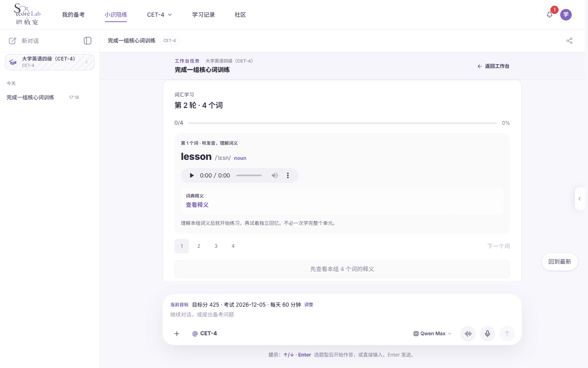Click the share icon
Viewport: 588px width, 368px height.
click(569, 41)
